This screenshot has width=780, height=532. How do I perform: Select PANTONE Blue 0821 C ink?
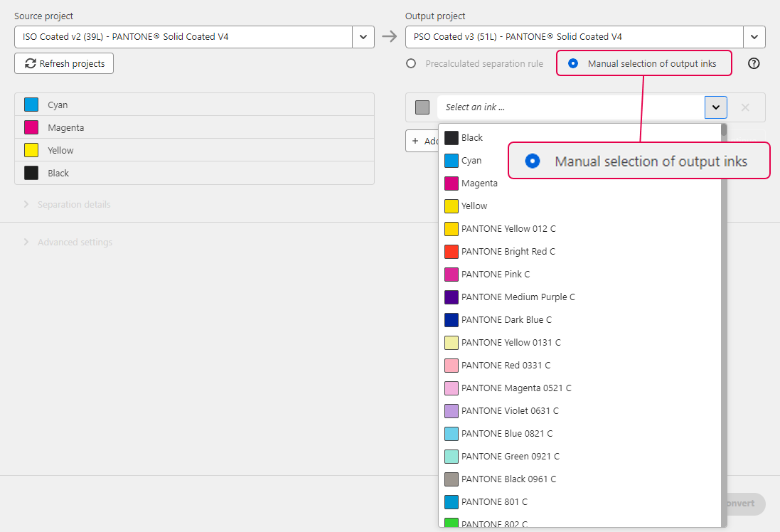click(580, 434)
